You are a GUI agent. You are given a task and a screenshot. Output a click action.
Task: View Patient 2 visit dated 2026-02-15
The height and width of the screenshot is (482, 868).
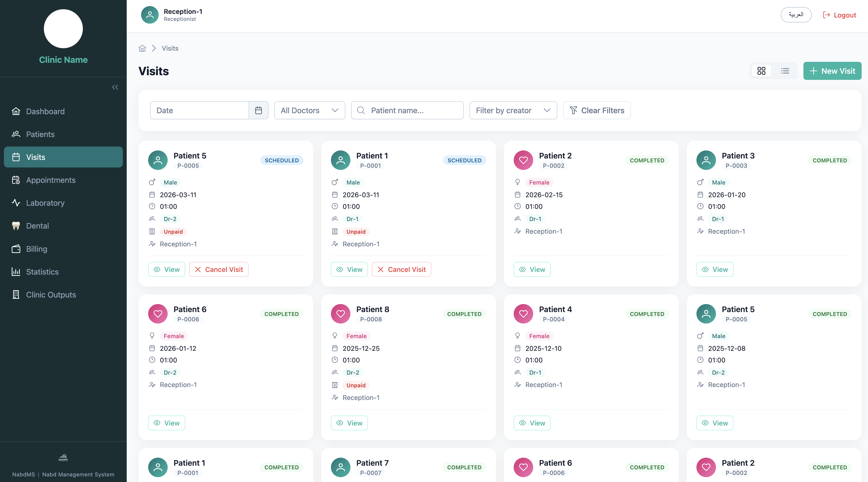[x=532, y=269]
